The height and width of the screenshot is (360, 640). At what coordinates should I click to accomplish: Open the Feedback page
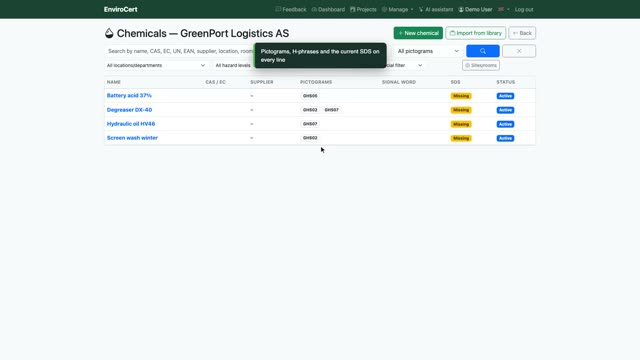tap(291, 9)
